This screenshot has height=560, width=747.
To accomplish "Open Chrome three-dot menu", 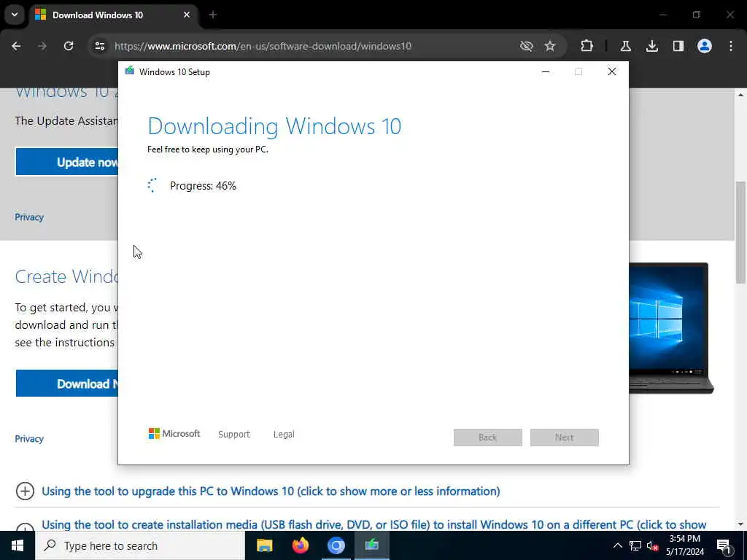I will click(x=731, y=46).
